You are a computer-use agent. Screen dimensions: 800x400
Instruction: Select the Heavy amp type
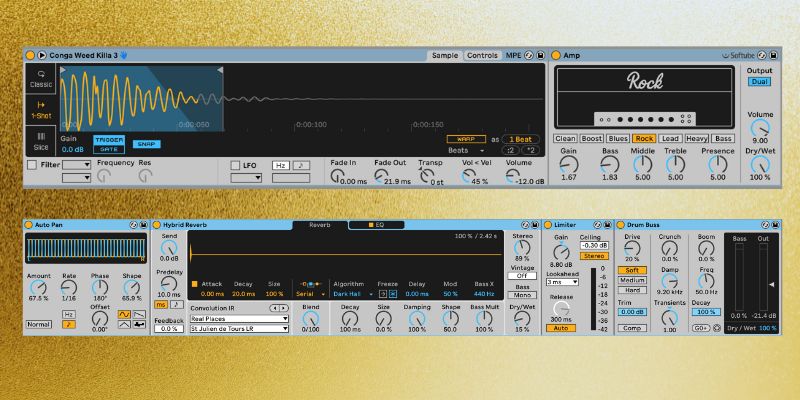pos(696,138)
